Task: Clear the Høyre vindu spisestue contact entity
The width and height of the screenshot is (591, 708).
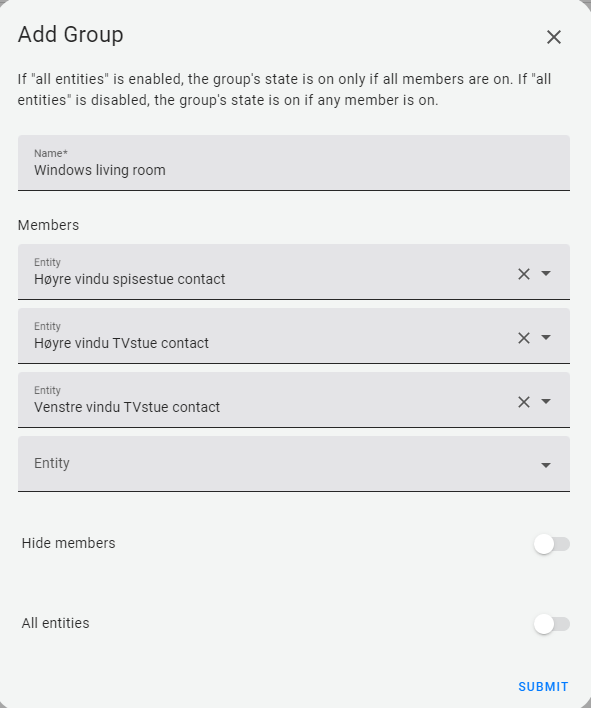Action: pyautogui.click(x=524, y=274)
